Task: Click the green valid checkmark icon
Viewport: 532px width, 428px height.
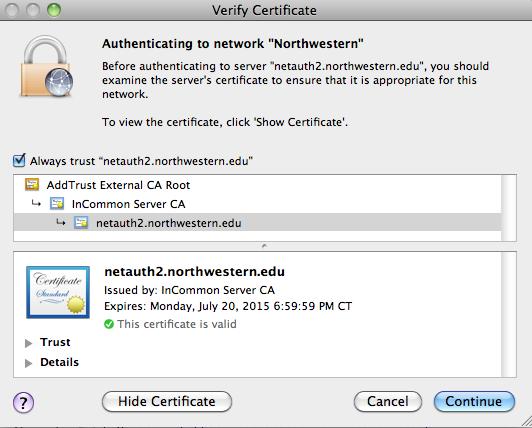Action: pyautogui.click(x=109, y=324)
